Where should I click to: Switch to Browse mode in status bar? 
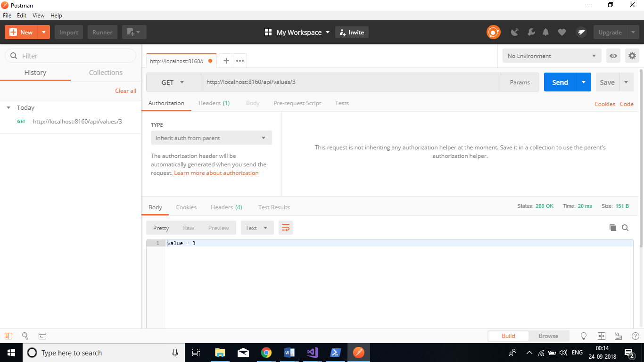click(x=548, y=336)
